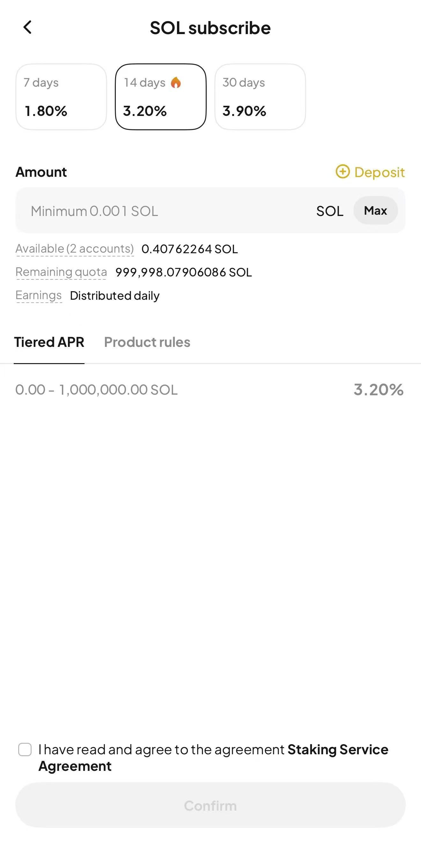
Task: Click the fire icon on 14 days
Action: [x=176, y=82]
